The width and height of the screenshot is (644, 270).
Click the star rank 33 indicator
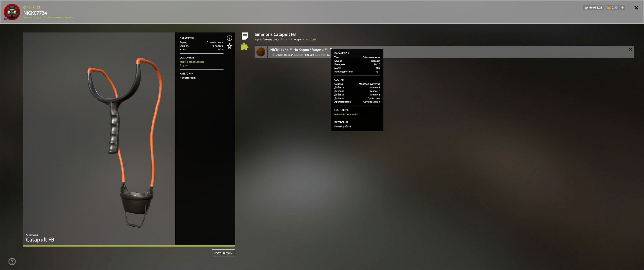tap(36, 7)
